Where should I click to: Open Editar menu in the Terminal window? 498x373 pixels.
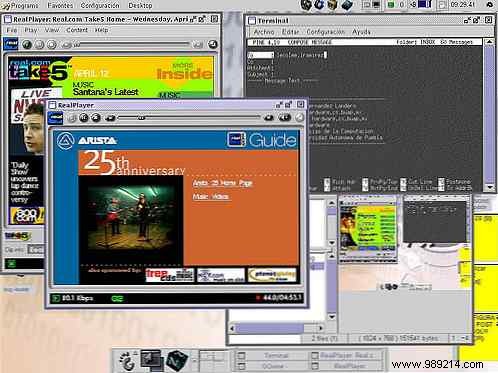point(290,32)
